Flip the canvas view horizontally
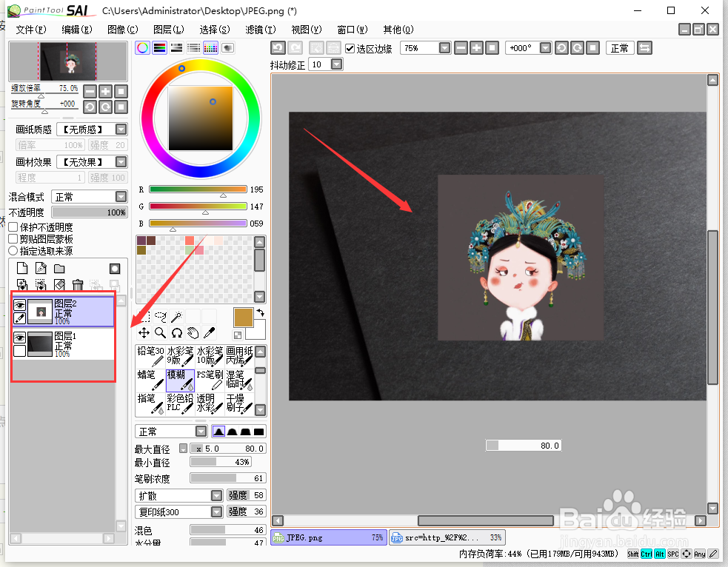The height and width of the screenshot is (567, 728). click(644, 48)
